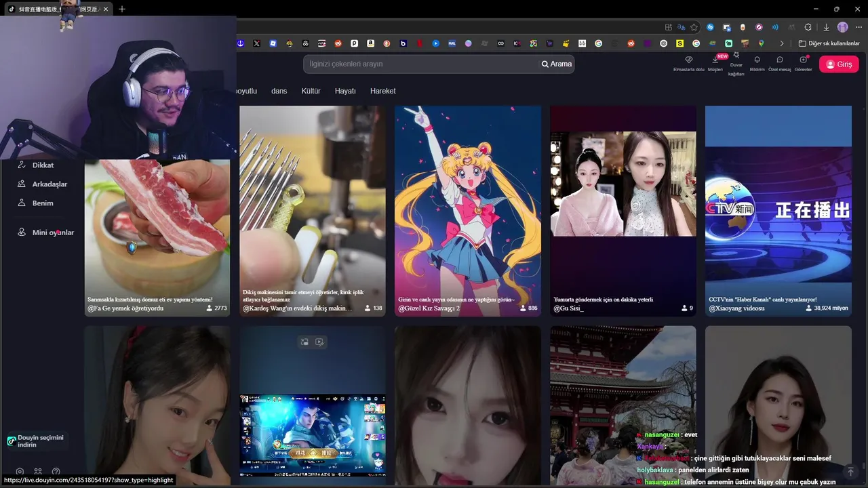This screenshot has width=868, height=488.
Task: Click the red Giriş login button
Action: point(839,64)
